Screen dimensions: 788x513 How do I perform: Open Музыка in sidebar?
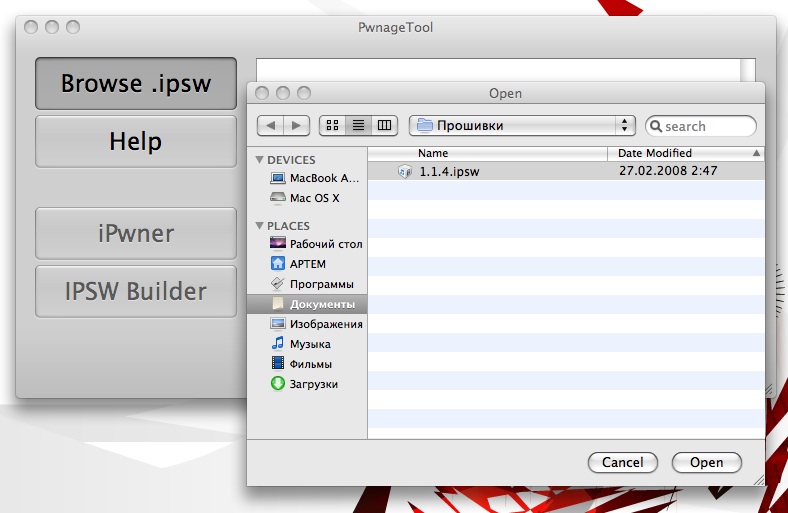[307, 344]
